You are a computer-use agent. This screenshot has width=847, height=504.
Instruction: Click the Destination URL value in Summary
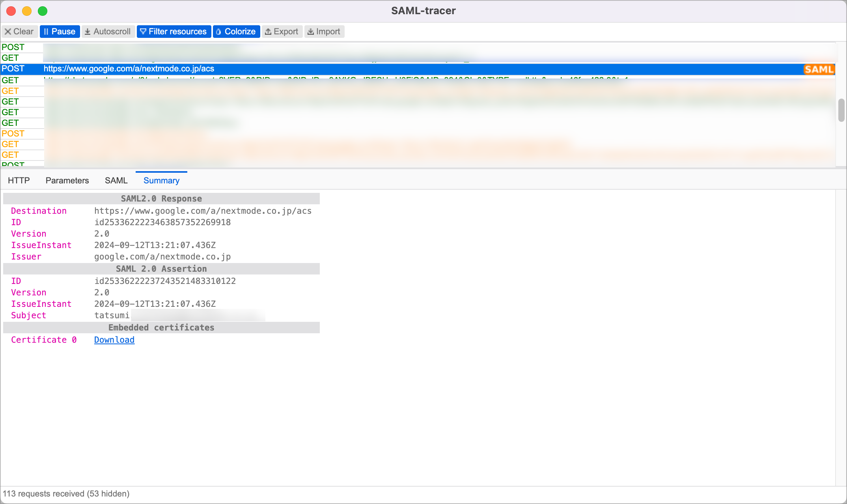pyautogui.click(x=202, y=211)
